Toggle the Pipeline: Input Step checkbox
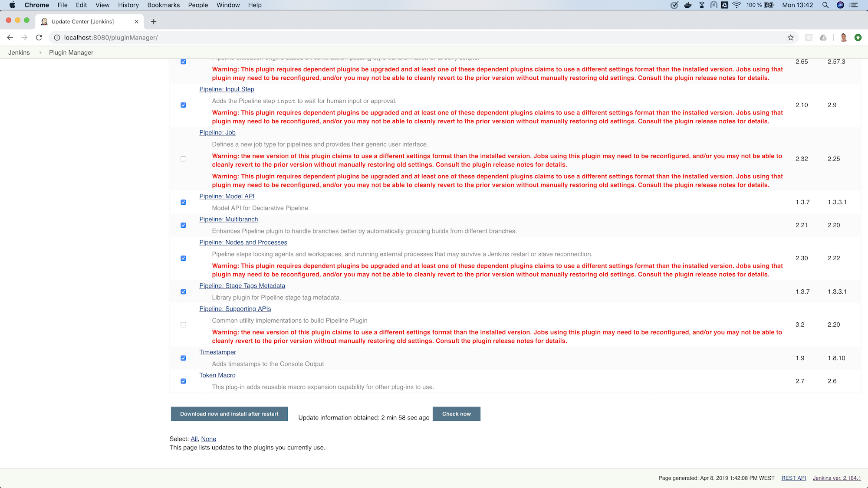Screen dimensions: 868x488 point(184,105)
